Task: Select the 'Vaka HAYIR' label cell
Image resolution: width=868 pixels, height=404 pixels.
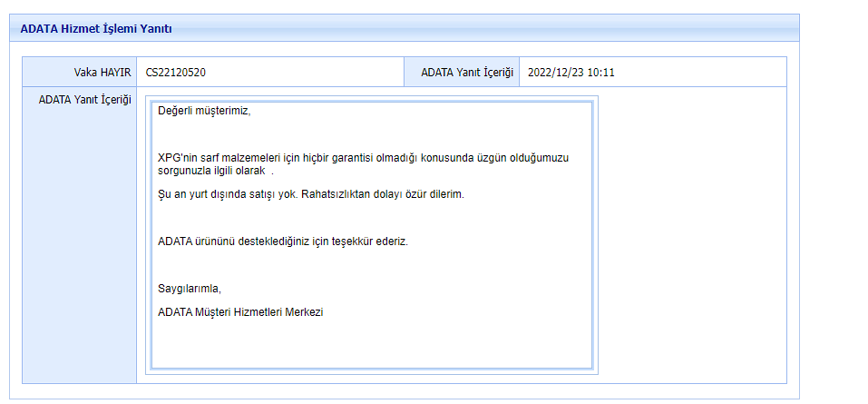Action: (x=79, y=72)
